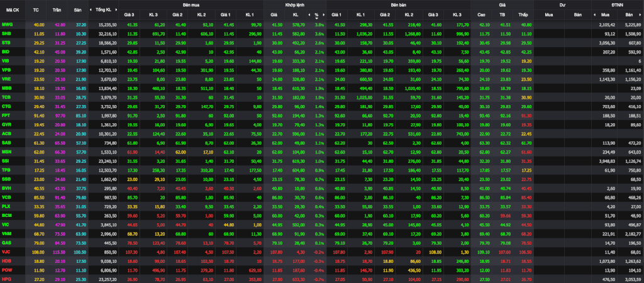Click the KL 3 header under Bên mua

(x=153, y=15)
